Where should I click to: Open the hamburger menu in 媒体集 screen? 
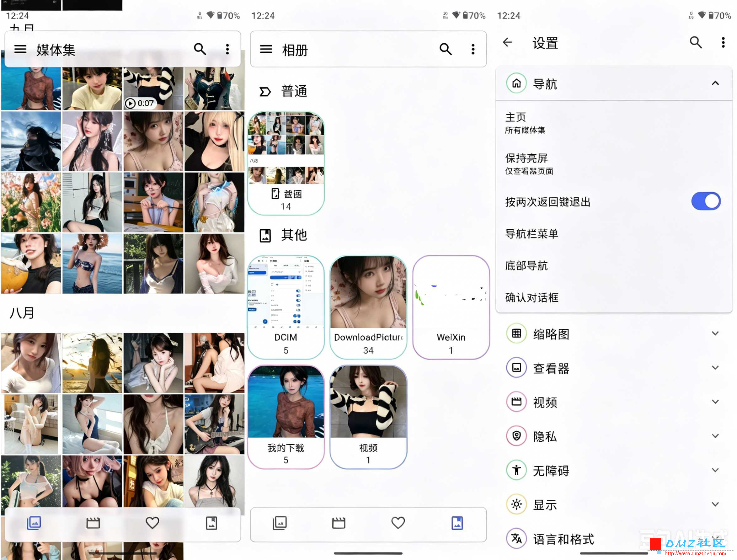click(20, 49)
